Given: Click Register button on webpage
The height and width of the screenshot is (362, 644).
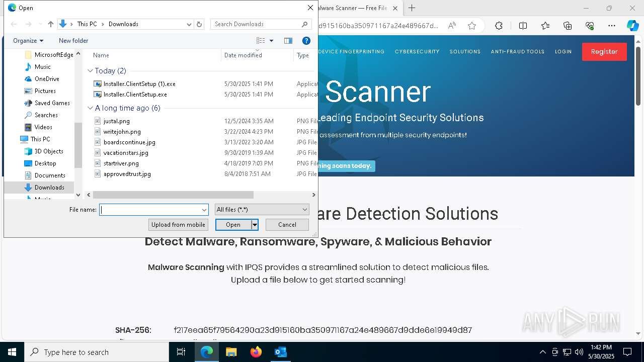Looking at the screenshot, I should click(604, 52).
